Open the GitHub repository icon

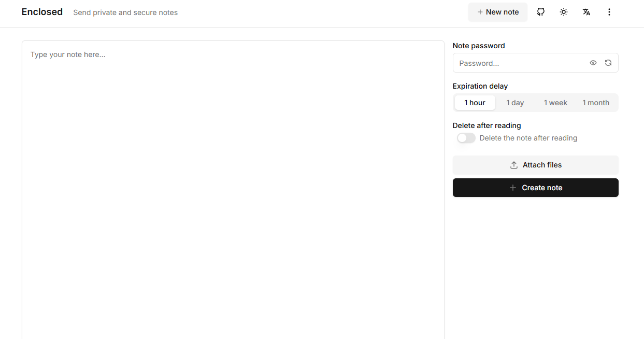pyautogui.click(x=540, y=11)
